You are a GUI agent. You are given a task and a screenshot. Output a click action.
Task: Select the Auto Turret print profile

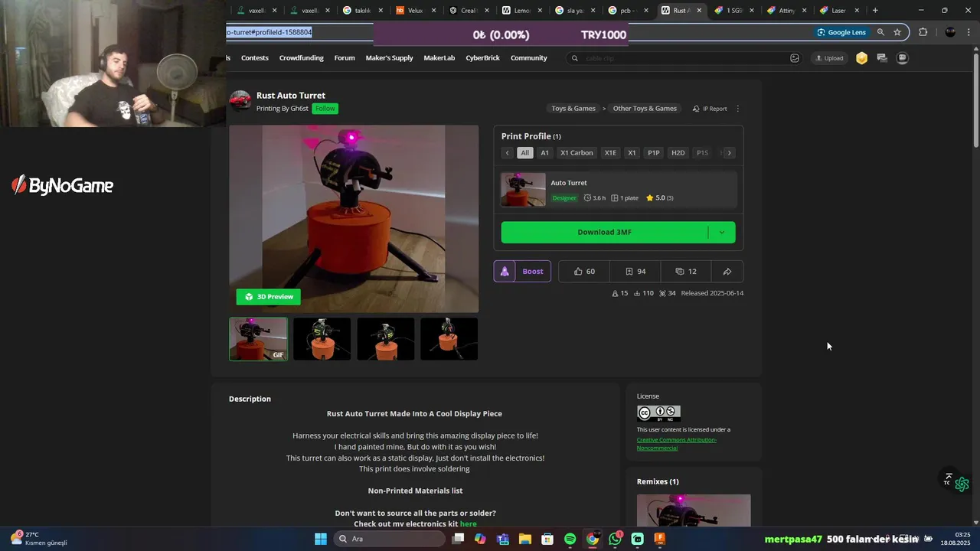pos(619,190)
